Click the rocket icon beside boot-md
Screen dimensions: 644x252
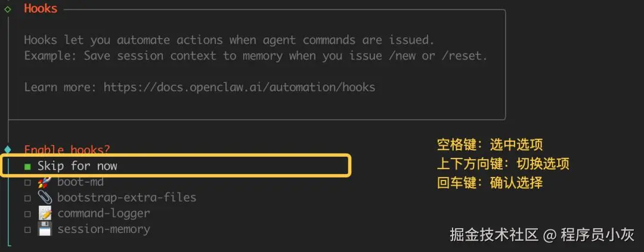(x=44, y=182)
